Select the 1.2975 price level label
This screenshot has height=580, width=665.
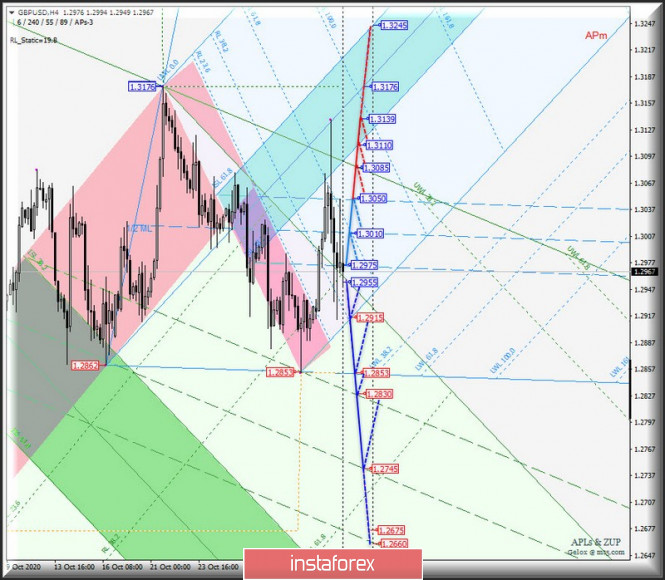[364, 265]
